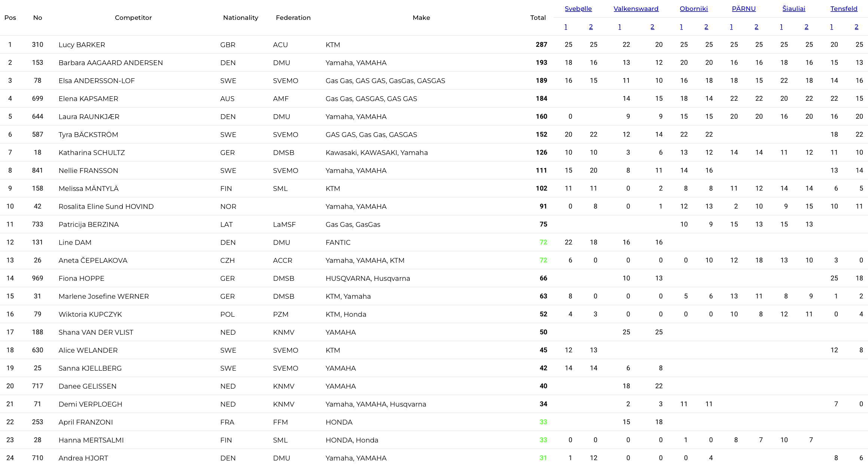Select competitor Hanna MERTSALMI
Screen dimensions: 868x465
click(x=91, y=440)
